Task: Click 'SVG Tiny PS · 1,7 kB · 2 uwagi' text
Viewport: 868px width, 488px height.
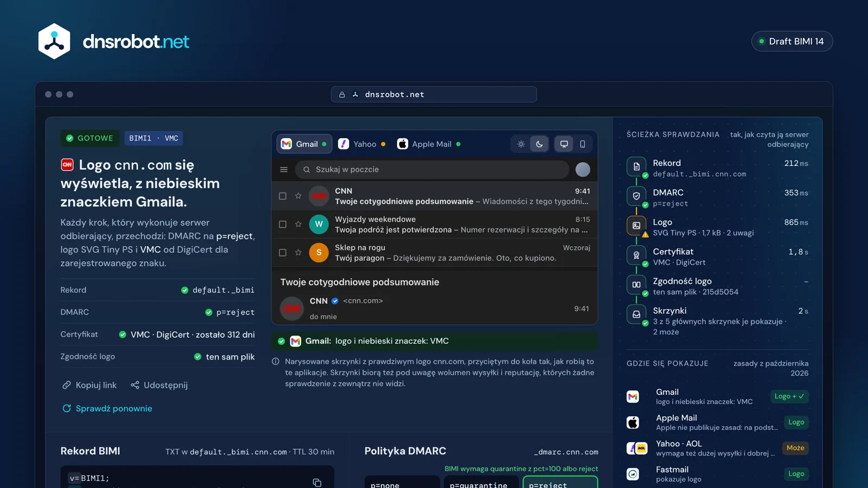Action: click(x=703, y=233)
